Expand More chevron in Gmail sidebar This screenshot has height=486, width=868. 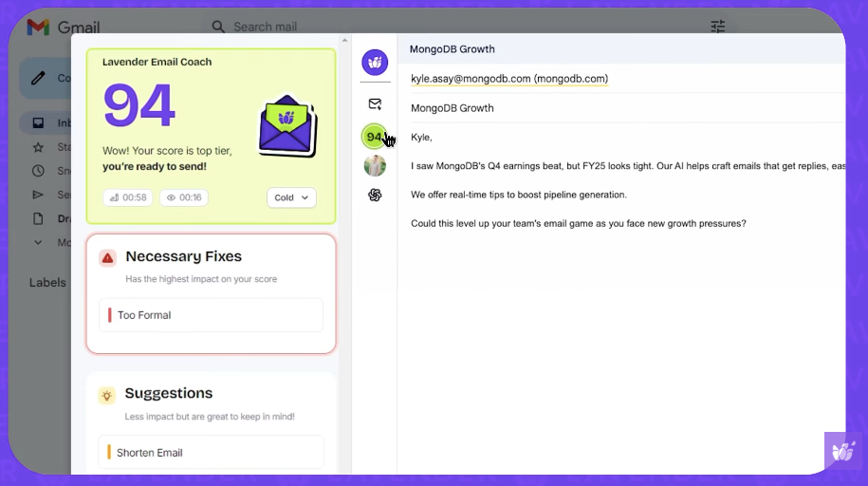point(38,242)
